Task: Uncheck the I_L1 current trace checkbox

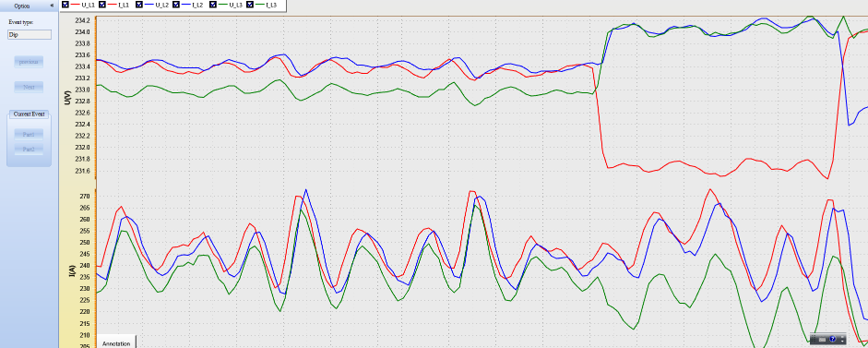Action: 102,5
